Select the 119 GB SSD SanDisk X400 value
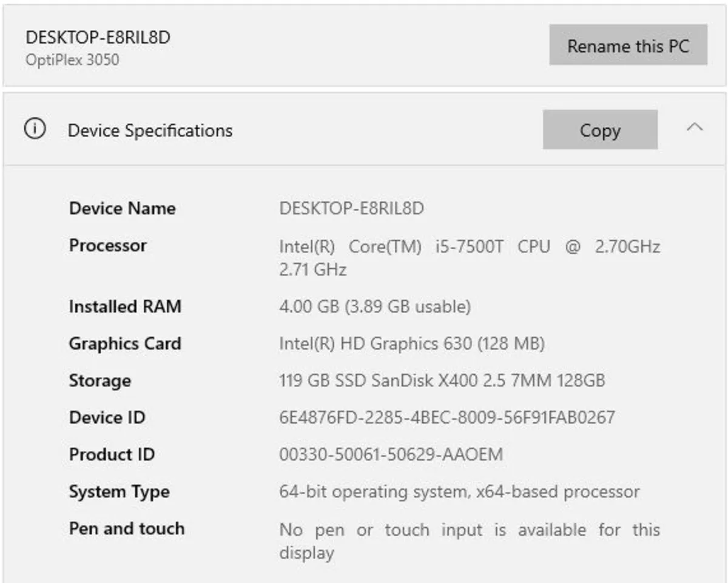Screen dimensions: 728x583 coord(442,381)
